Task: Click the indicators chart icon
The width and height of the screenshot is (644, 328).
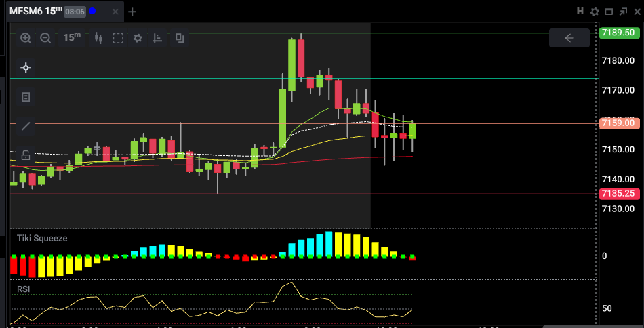Action: [157, 38]
